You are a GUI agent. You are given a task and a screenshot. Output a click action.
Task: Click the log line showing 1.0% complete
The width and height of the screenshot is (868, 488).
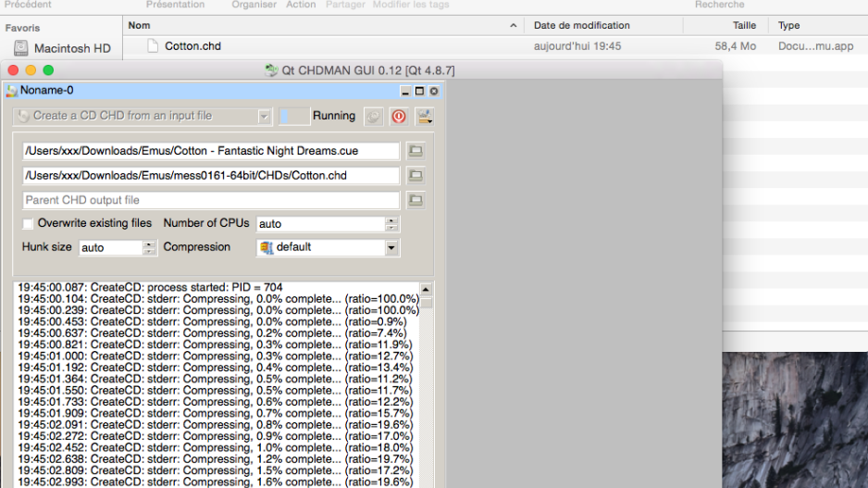pos(215,447)
